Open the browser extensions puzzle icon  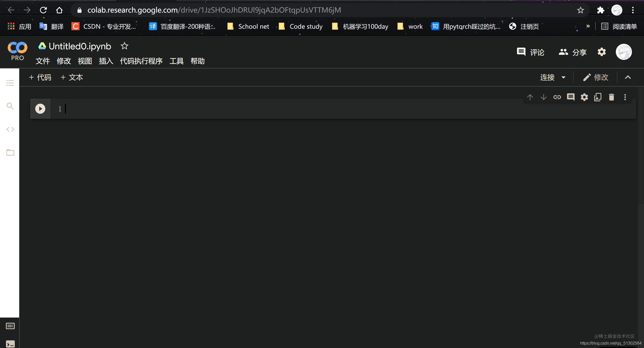tap(600, 10)
